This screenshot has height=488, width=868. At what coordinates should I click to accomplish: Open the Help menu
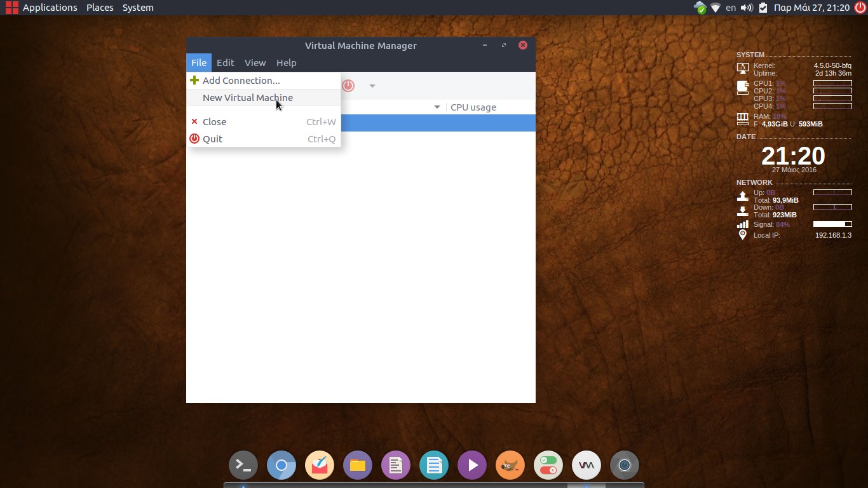286,63
